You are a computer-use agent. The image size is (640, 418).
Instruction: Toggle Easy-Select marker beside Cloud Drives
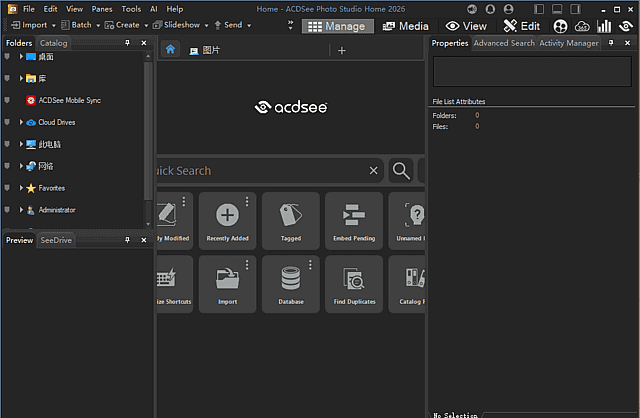point(7,122)
